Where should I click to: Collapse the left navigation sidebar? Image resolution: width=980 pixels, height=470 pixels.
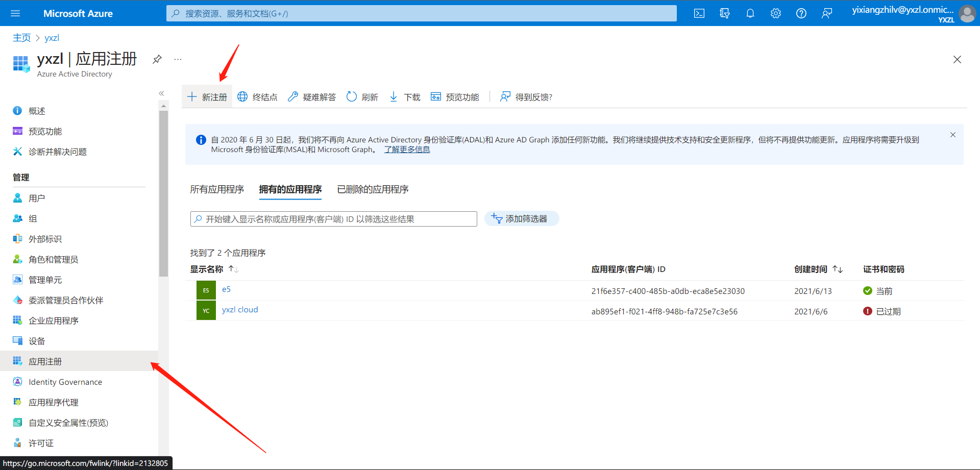(161, 93)
